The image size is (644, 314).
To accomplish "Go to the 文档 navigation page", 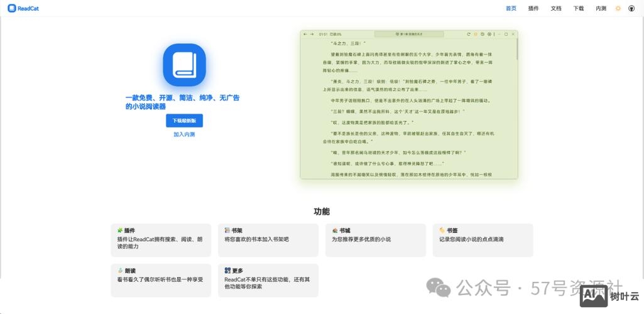I will pos(555,8).
